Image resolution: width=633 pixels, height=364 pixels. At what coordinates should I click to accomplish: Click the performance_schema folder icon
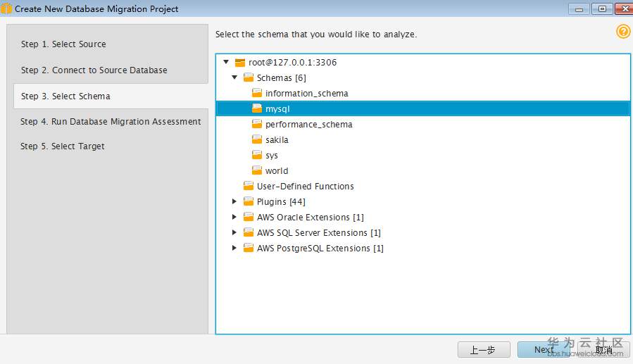(257, 125)
